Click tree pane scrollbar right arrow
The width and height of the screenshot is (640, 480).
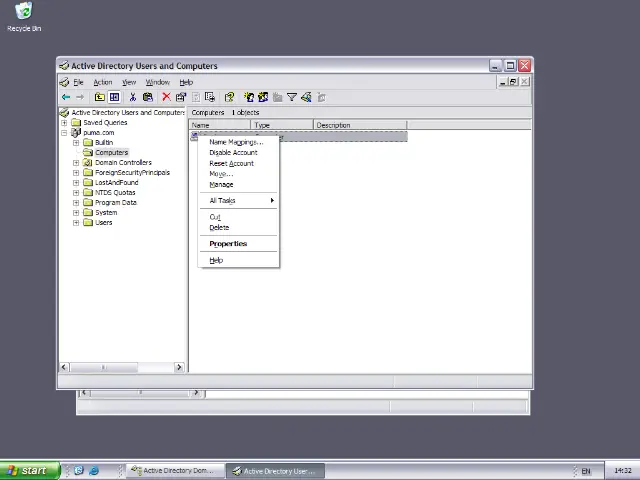tap(179, 367)
